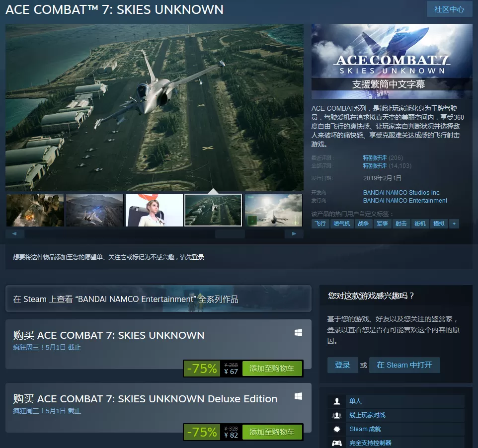Screen dimensions: 478x448
Task: Open the 完全支持控制器 feature link
Action: [370, 443]
